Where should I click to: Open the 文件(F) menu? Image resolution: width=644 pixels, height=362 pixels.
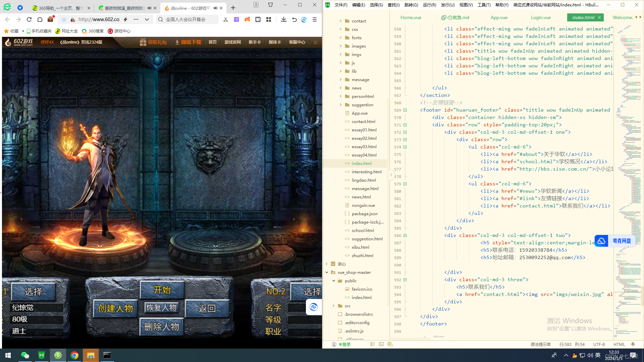click(341, 5)
